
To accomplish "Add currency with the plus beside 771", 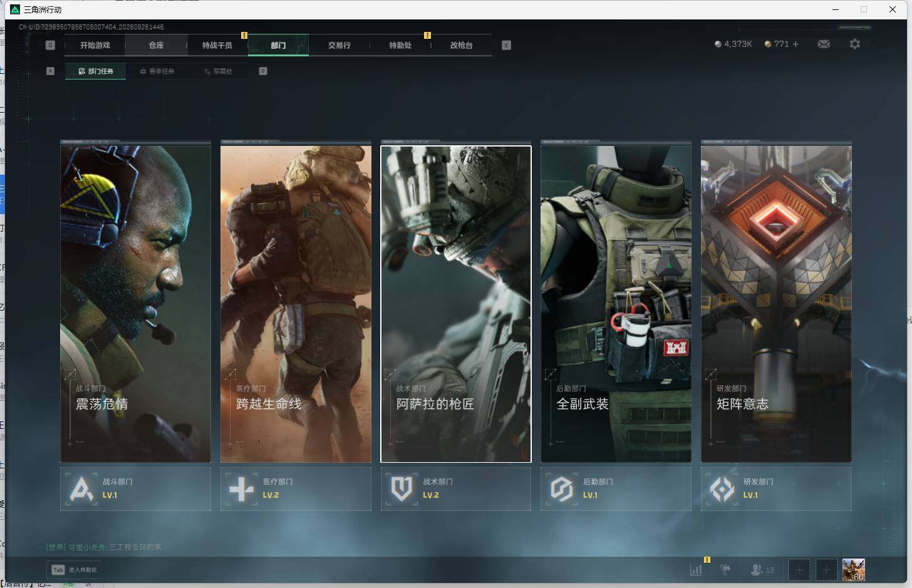I will [x=795, y=44].
